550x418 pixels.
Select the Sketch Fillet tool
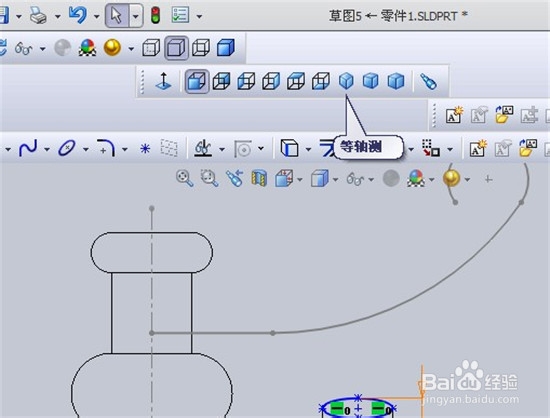point(106,148)
